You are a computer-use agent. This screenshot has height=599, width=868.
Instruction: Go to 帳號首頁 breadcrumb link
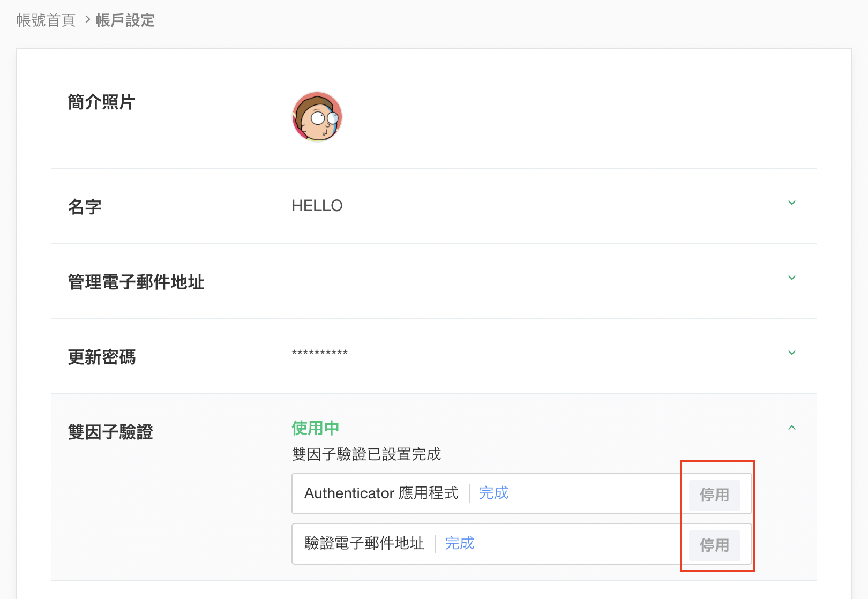tap(46, 20)
